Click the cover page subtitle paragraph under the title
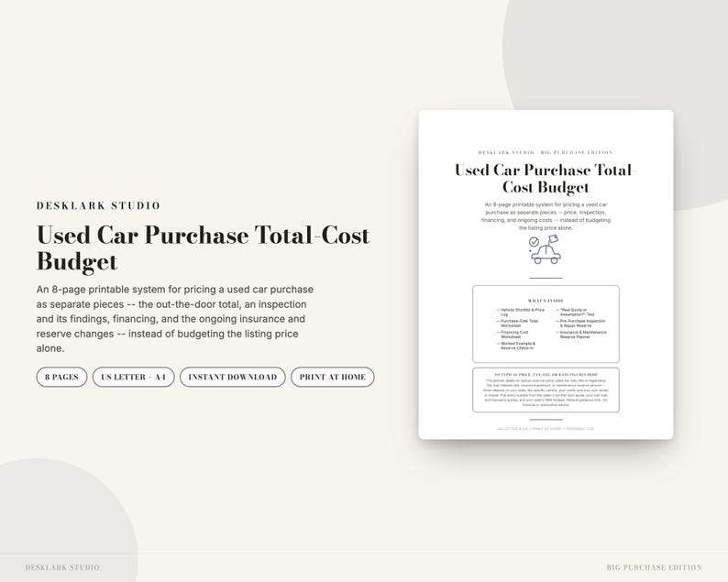Image resolution: width=728 pixels, height=582 pixels. coord(546,216)
